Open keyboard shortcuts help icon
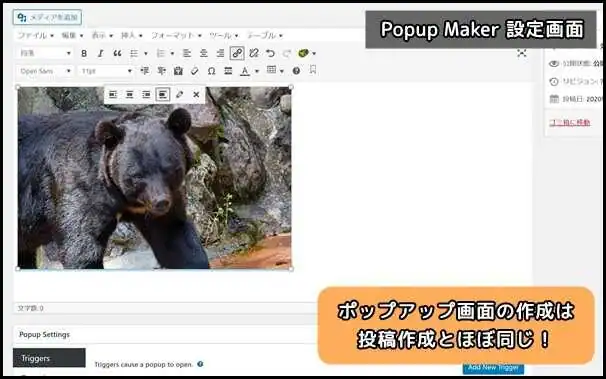The image size is (606, 379). [x=296, y=71]
